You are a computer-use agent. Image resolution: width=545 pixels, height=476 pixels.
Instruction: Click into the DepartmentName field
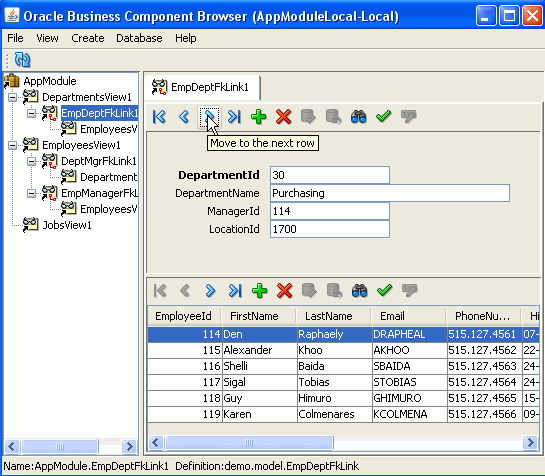[x=390, y=193]
